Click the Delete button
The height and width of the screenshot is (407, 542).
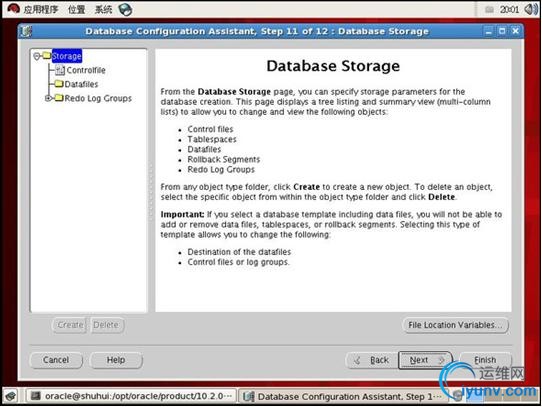[106, 325]
